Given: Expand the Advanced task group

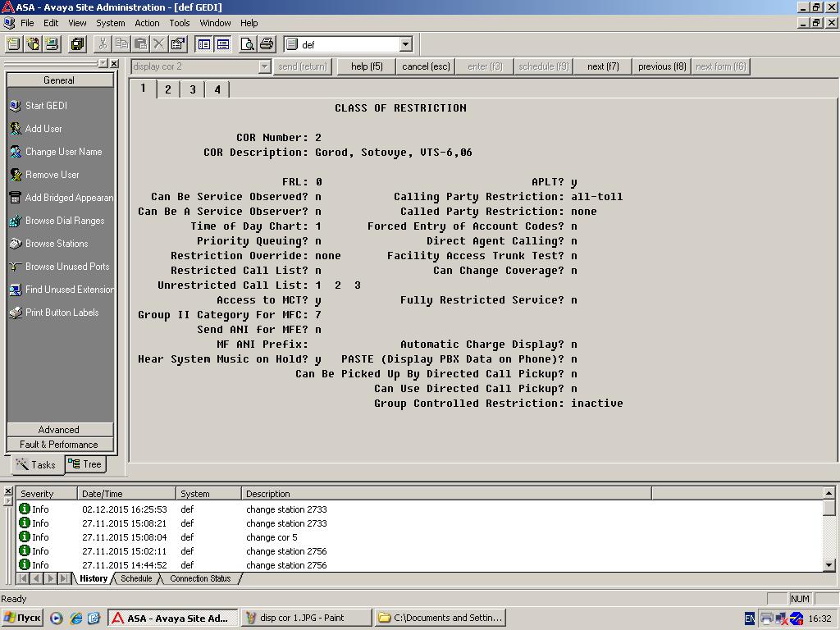Looking at the screenshot, I should (x=60, y=430).
